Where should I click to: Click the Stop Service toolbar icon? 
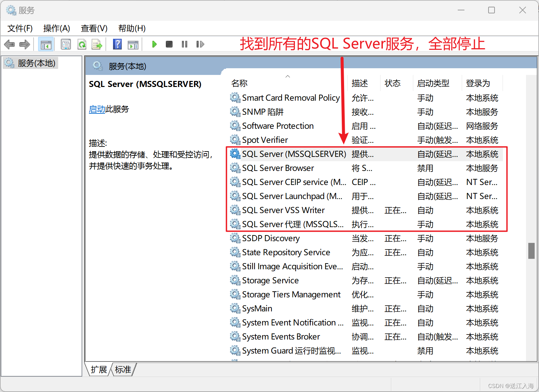click(169, 44)
